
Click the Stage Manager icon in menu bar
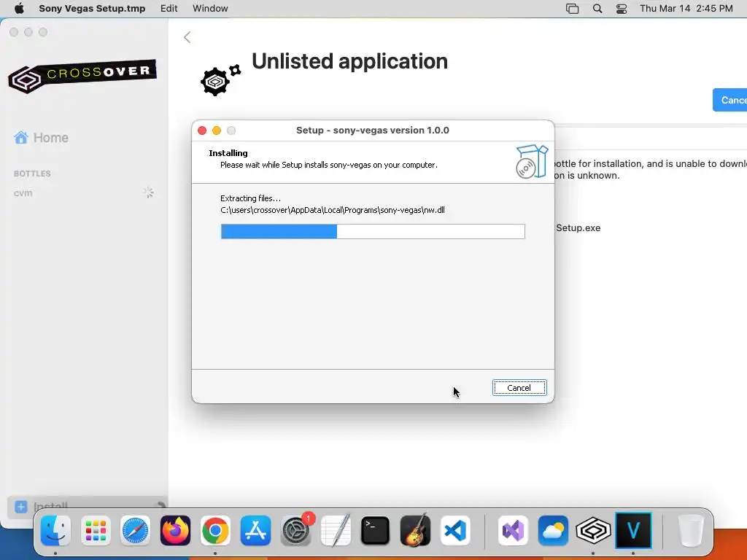[x=572, y=9]
